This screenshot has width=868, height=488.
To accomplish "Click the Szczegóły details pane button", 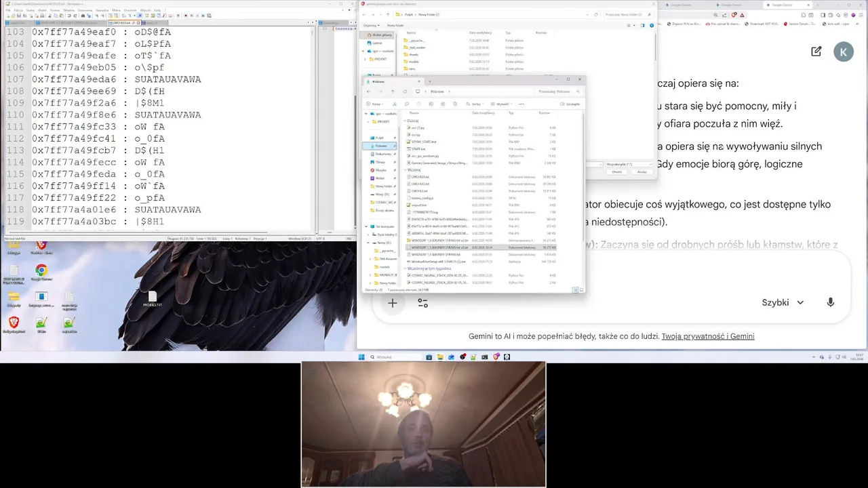I will [x=570, y=104].
